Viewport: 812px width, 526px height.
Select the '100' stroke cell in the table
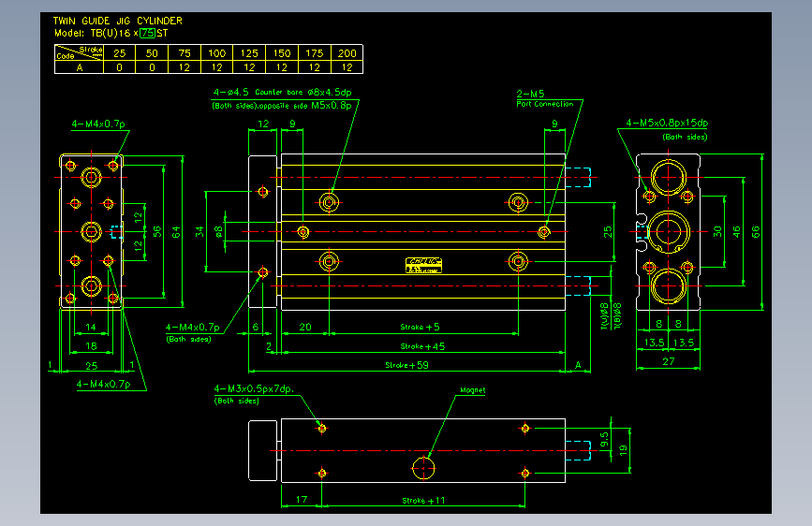coord(217,52)
